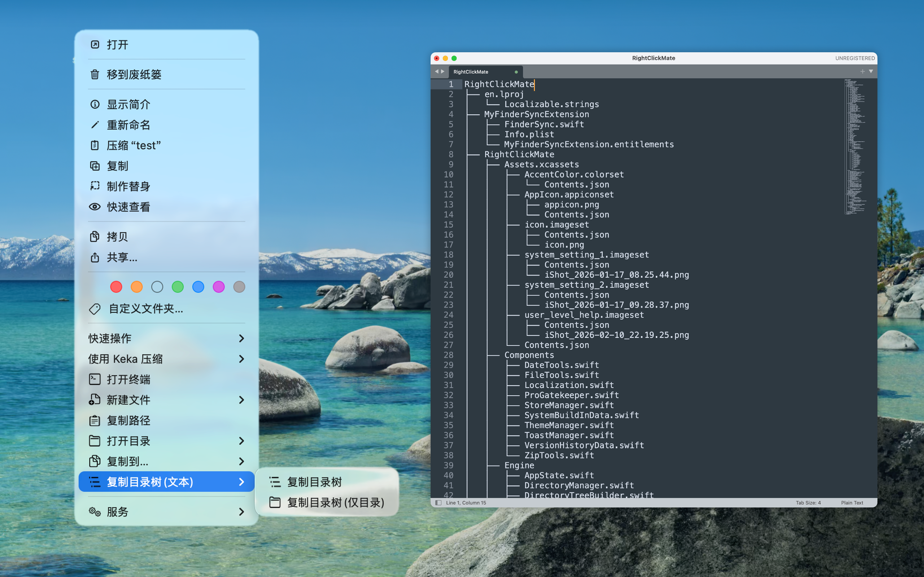Apply the red tag color swatch
This screenshot has width=924, height=577.
coord(116,287)
